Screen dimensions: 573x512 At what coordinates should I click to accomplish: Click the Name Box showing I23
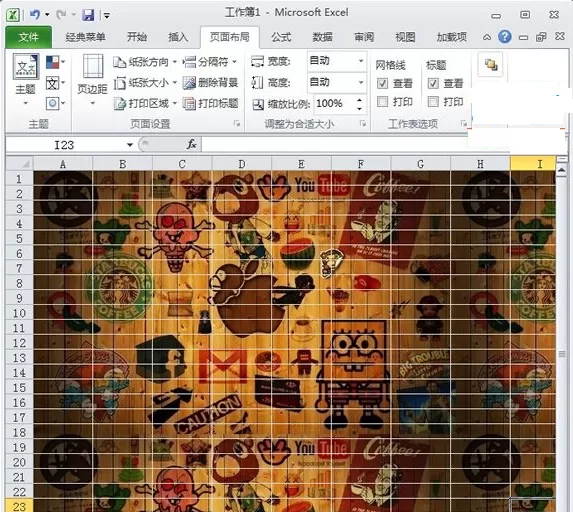pyautogui.click(x=64, y=145)
